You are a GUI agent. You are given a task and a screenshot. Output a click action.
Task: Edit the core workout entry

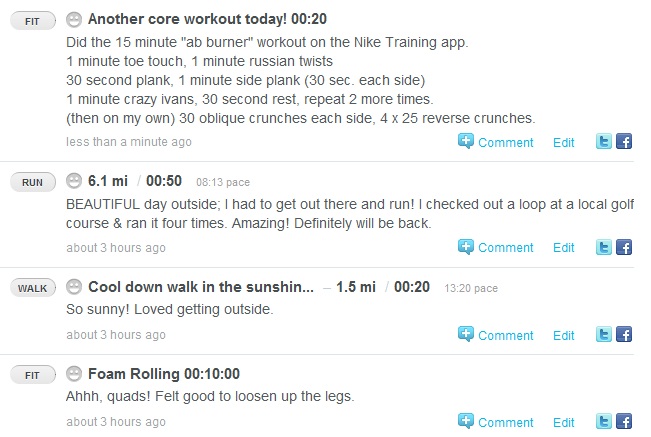coord(564,142)
